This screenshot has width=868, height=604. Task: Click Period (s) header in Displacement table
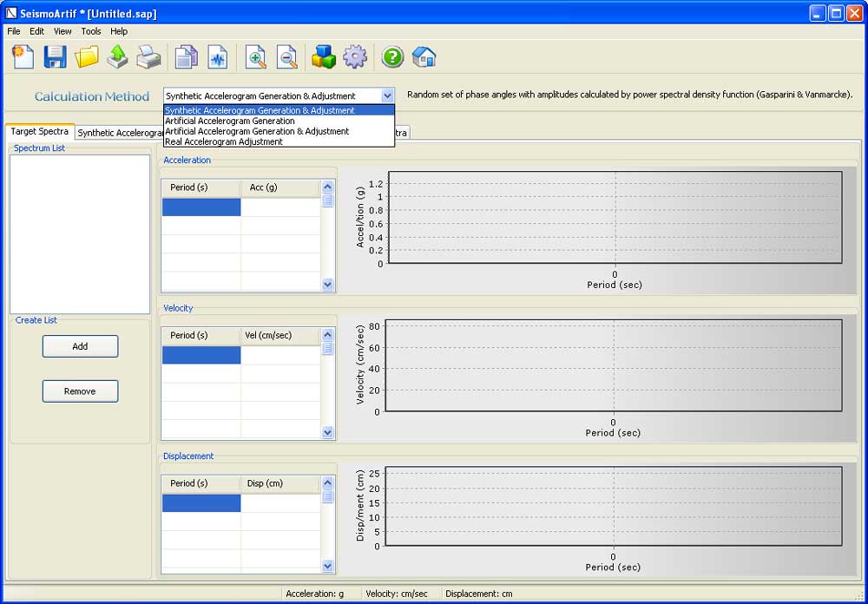coord(201,483)
